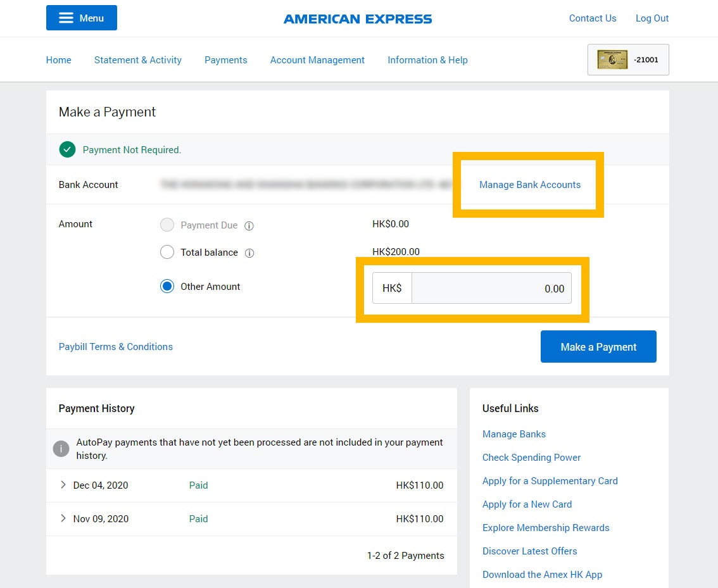This screenshot has height=588, width=718.
Task: Click the info icon beside Total balance
Action: (249, 253)
